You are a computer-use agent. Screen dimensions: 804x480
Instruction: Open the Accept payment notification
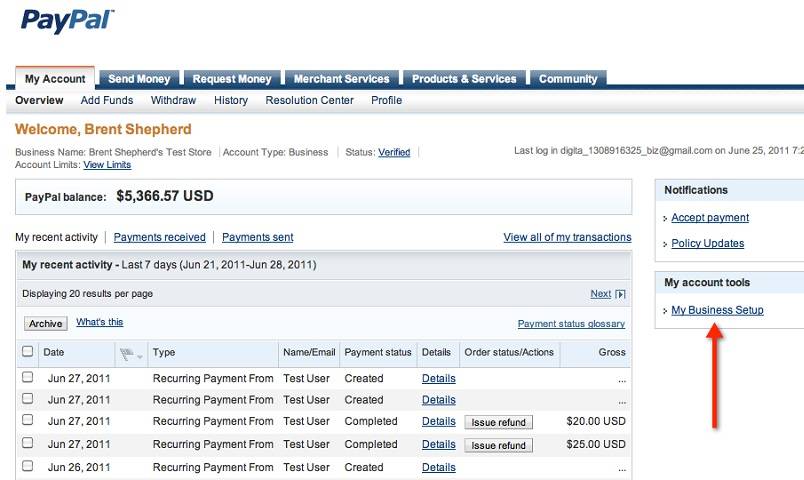click(710, 217)
